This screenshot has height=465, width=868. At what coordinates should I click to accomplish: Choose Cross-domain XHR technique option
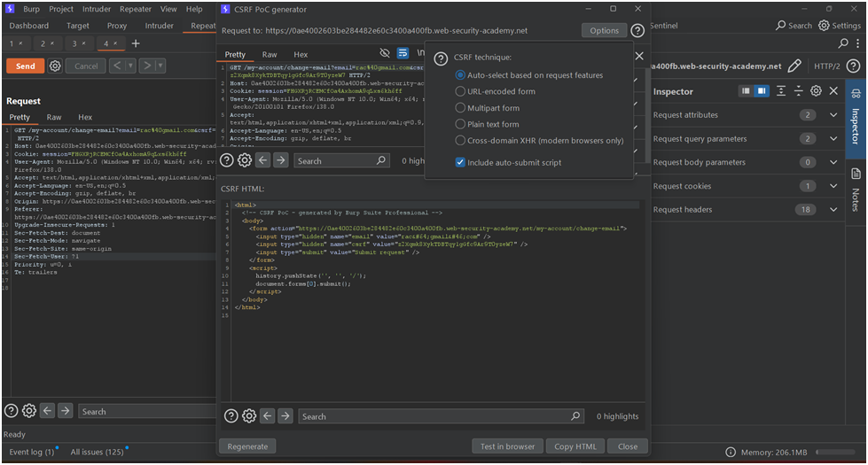pyautogui.click(x=460, y=140)
